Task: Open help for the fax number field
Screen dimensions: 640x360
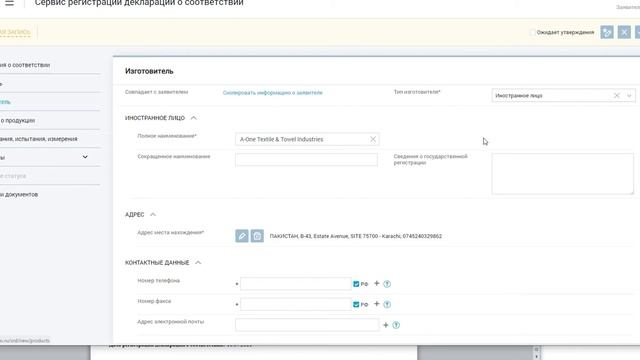Action: 387,304
